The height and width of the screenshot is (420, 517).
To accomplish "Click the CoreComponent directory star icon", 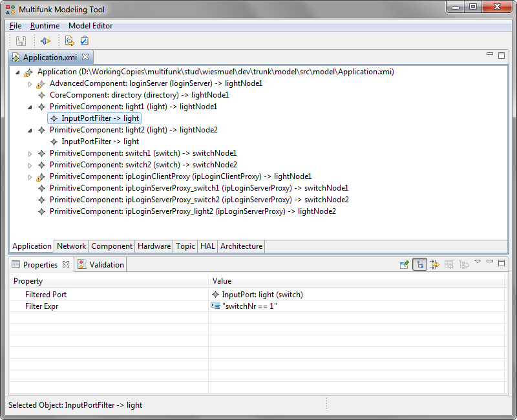I will (41, 95).
